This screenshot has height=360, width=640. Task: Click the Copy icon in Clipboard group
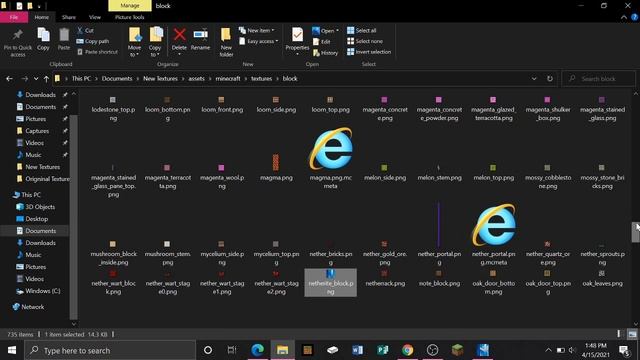tap(43, 39)
